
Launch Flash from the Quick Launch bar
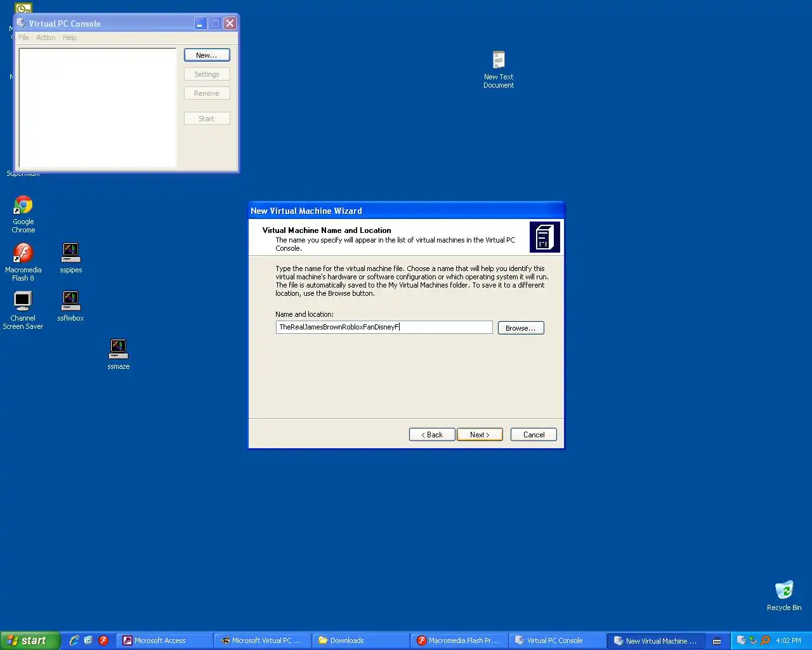(103, 640)
